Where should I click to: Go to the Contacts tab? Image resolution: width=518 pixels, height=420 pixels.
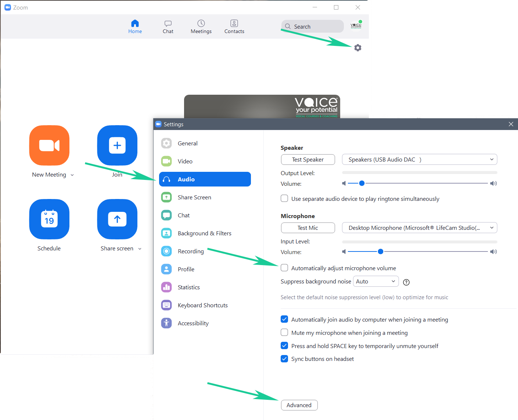coord(234,27)
